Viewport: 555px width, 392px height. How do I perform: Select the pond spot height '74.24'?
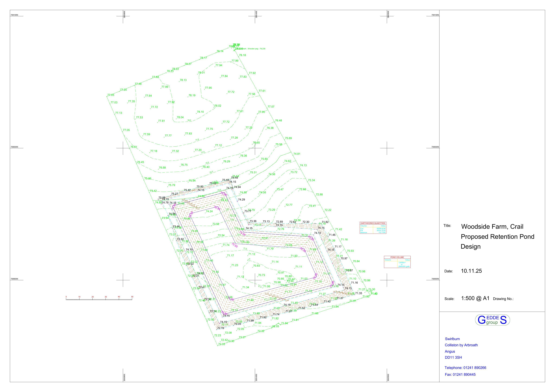click(x=209, y=212)
